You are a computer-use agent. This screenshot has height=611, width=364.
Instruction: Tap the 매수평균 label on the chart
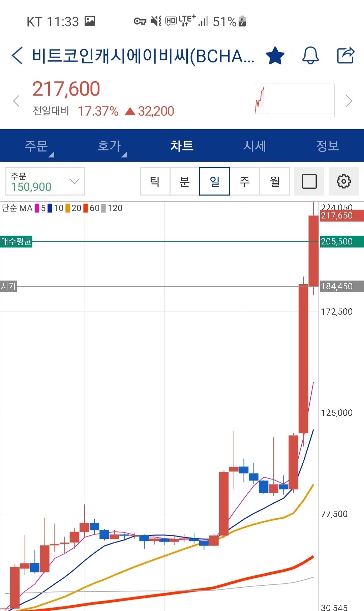click(x=17, y=242)
